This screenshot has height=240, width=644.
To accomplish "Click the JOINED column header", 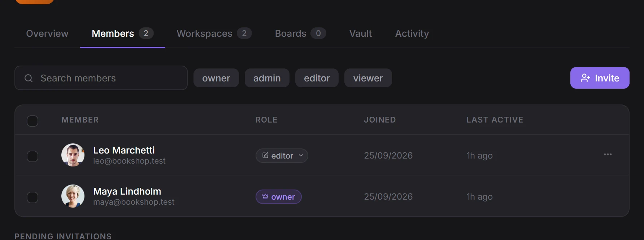I will point(380,120).
